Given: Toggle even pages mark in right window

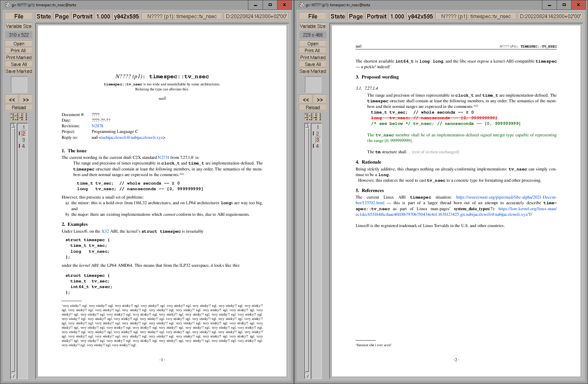Looking at the screenshot, I should pos(311,117).
